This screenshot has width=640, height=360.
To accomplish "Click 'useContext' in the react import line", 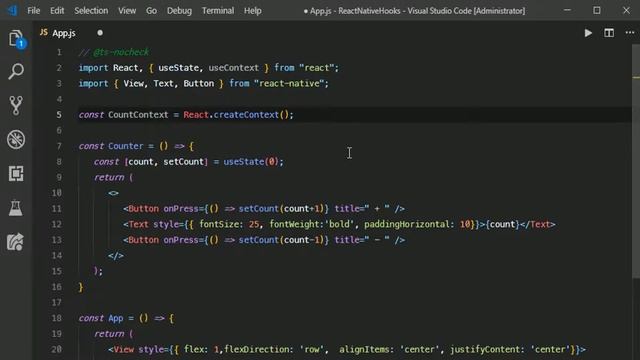I will point(233,68).
